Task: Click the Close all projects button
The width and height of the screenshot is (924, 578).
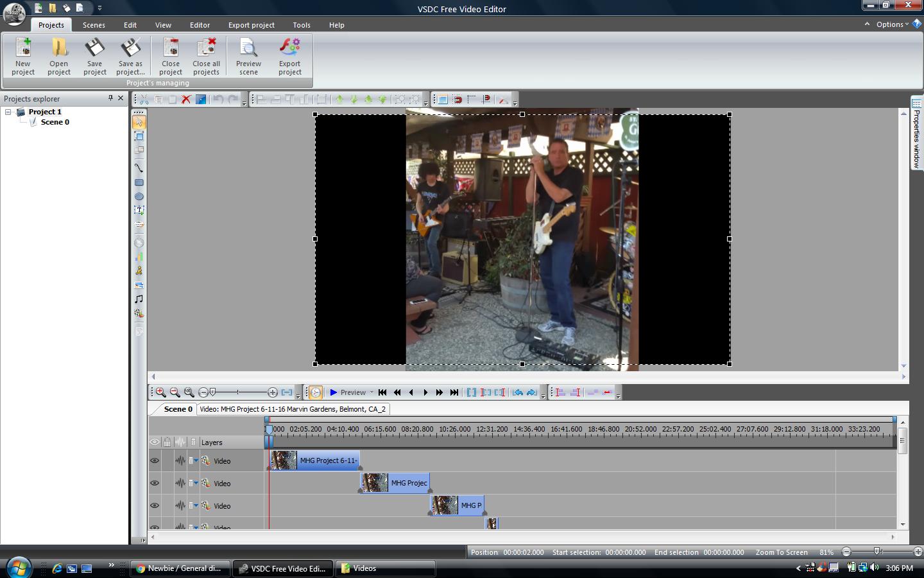Action: click(206, 56)
